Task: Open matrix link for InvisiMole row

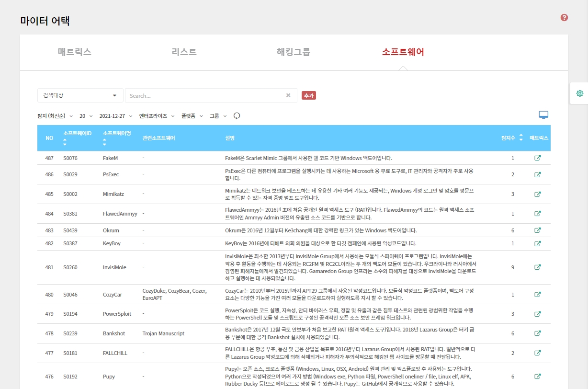Action: [537, 267]
